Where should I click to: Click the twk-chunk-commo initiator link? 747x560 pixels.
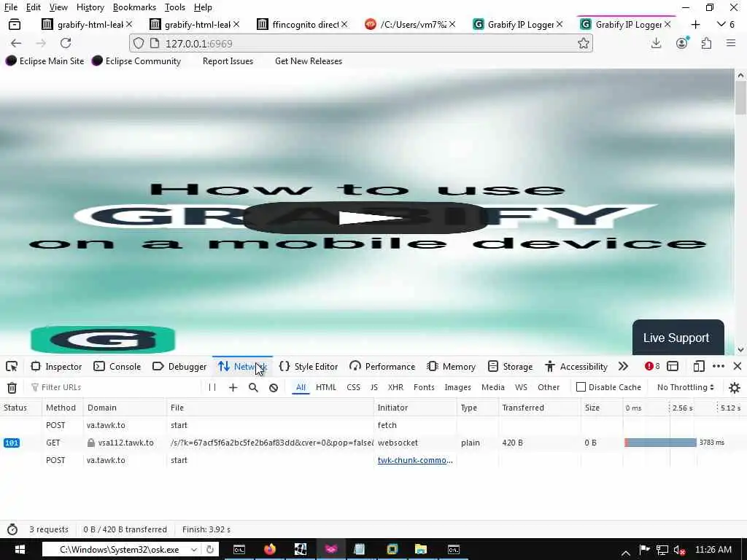[415, 460]
